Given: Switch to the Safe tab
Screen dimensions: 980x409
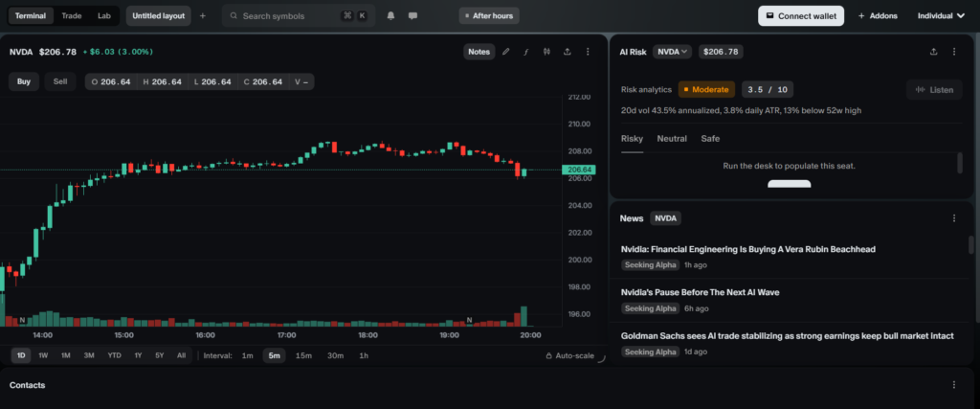Looking at the screenshot, I should point(710,139).
